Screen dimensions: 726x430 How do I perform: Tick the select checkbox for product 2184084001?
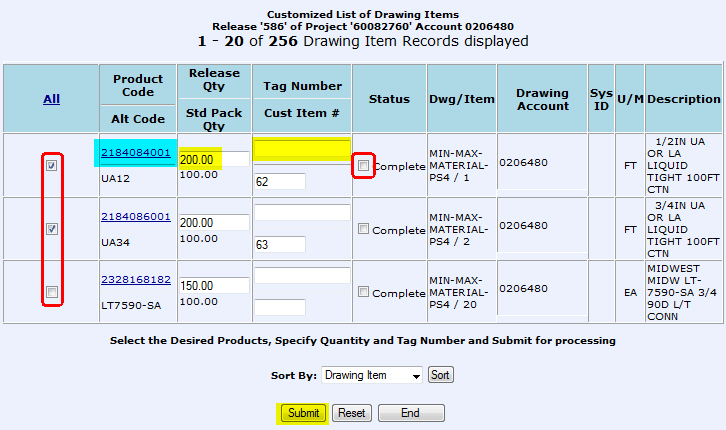tap(51, 166)
